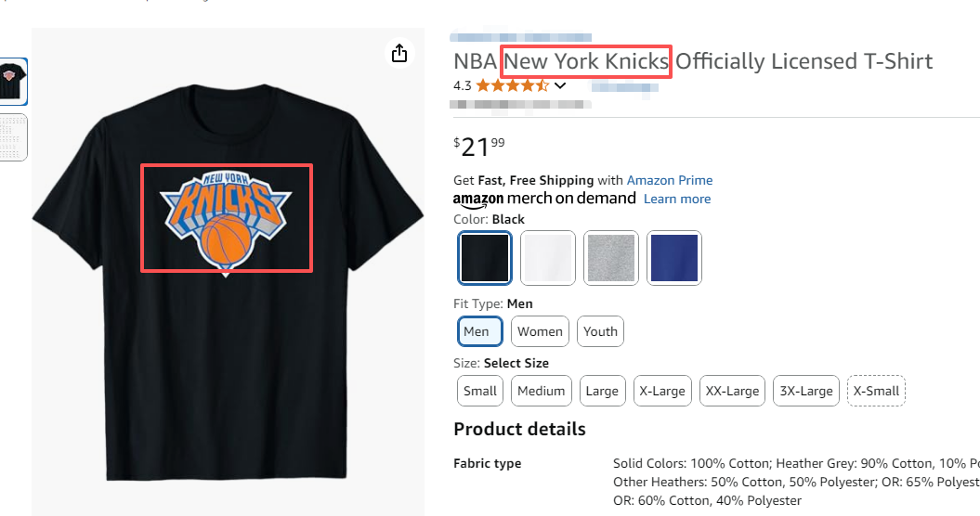Choose the Youth fit type
The image size is (980, 516).
(x=600, y=331)
